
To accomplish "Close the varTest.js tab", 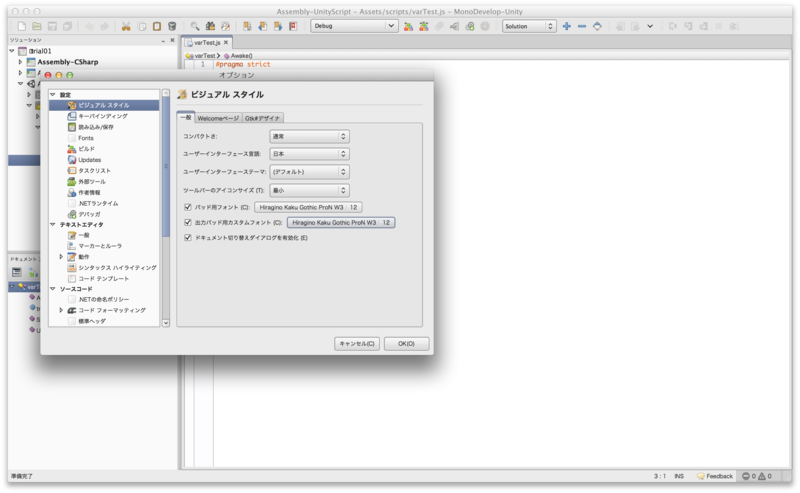I will (226, 43).
